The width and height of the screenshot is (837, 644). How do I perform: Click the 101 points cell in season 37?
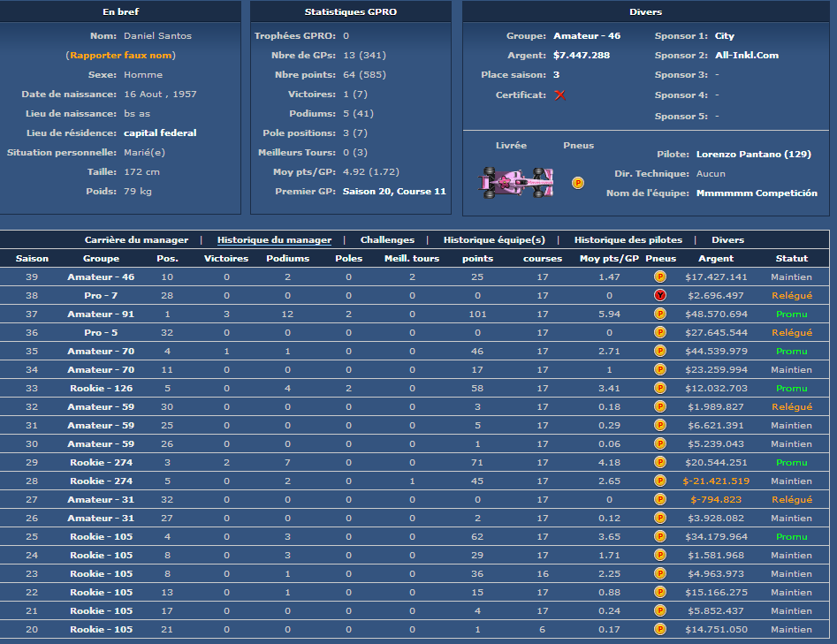tap(477, 314)
